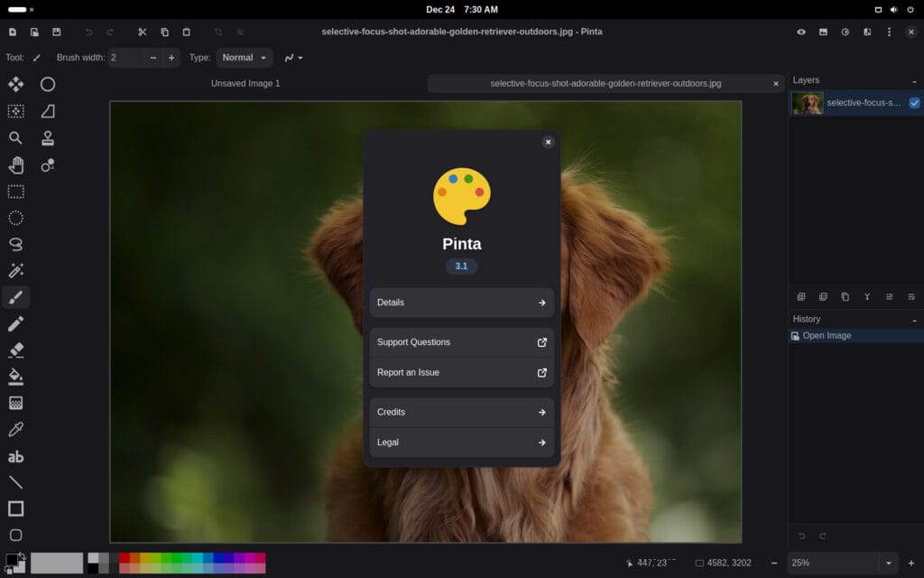Select the Eraser tool
Image resolution: width=924 pixels, height=578 pixels.
click(x=16, y=350)
